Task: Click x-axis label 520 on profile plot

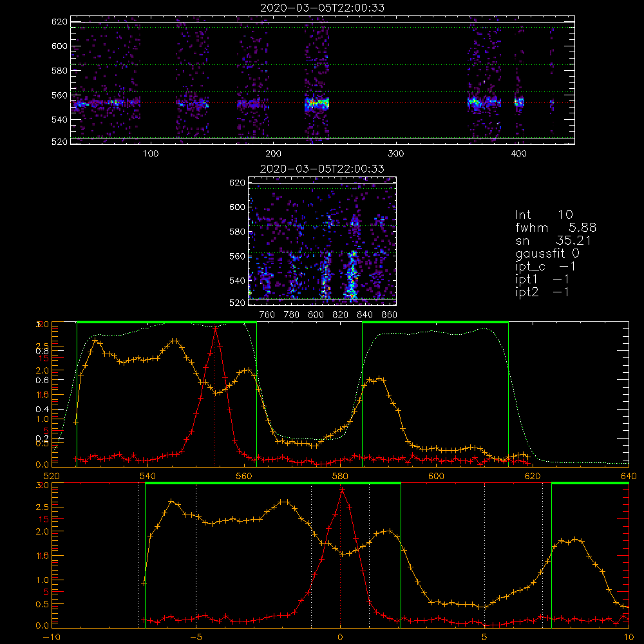Action: click(x=52, y=477)
